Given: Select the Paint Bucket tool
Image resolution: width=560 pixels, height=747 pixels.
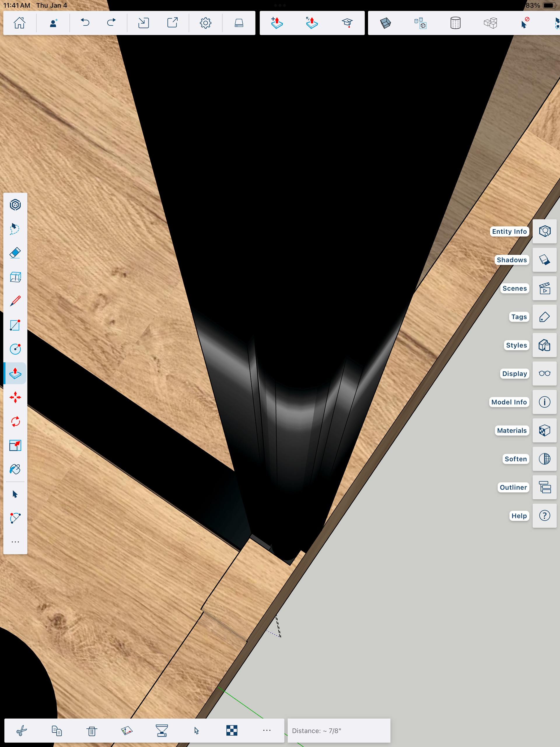Looking at the screenshot, I should click(15, 469).
